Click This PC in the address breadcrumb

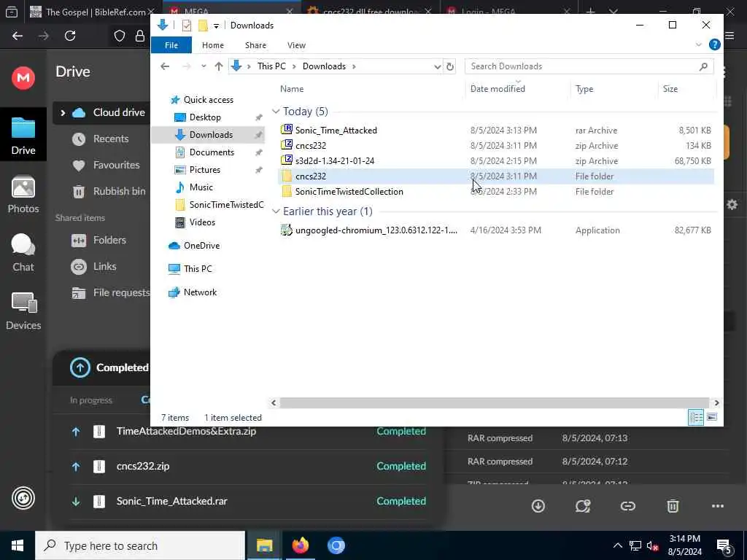click(x=271, y=66)
